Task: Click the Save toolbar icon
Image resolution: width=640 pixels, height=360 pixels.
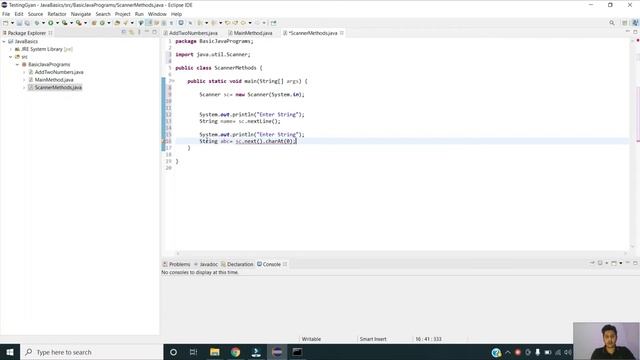Action: [19, 23]
